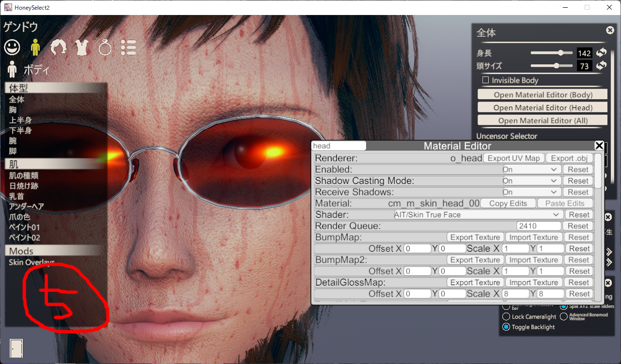This screenshot has height=364, width=621.
Task: Click the Material Editor search field
Action: point(339,146)
